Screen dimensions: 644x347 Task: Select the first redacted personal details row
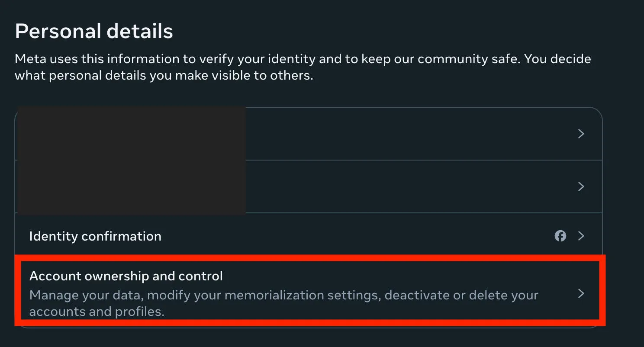[x=390, y=134]
